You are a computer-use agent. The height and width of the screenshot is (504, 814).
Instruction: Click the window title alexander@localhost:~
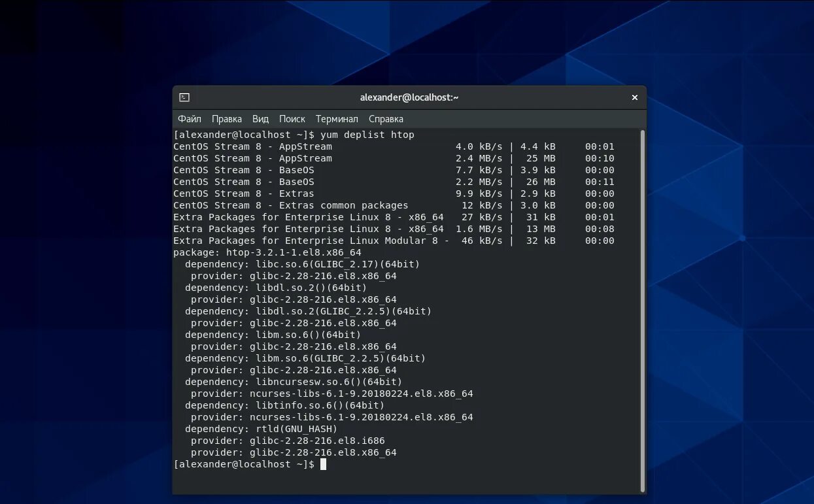[409, 97]
